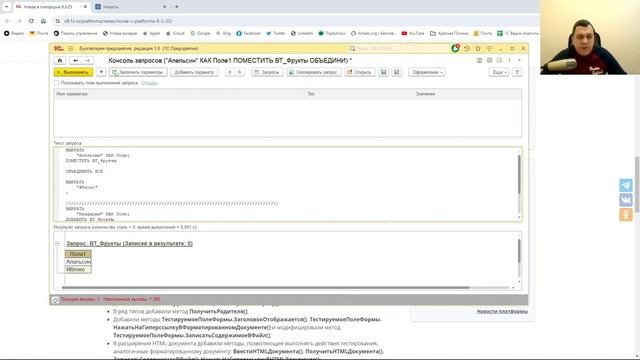Click Скопировать запрос button
The image size is (640, 360).
313,72
